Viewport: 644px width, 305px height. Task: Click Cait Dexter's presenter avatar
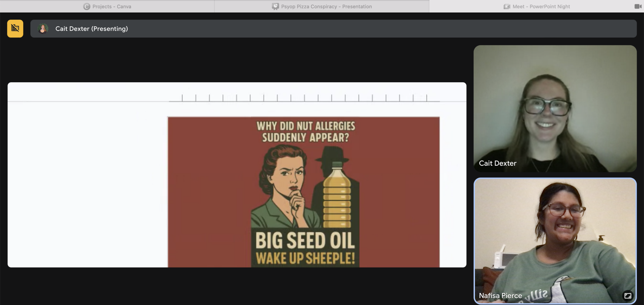point(43,29)
